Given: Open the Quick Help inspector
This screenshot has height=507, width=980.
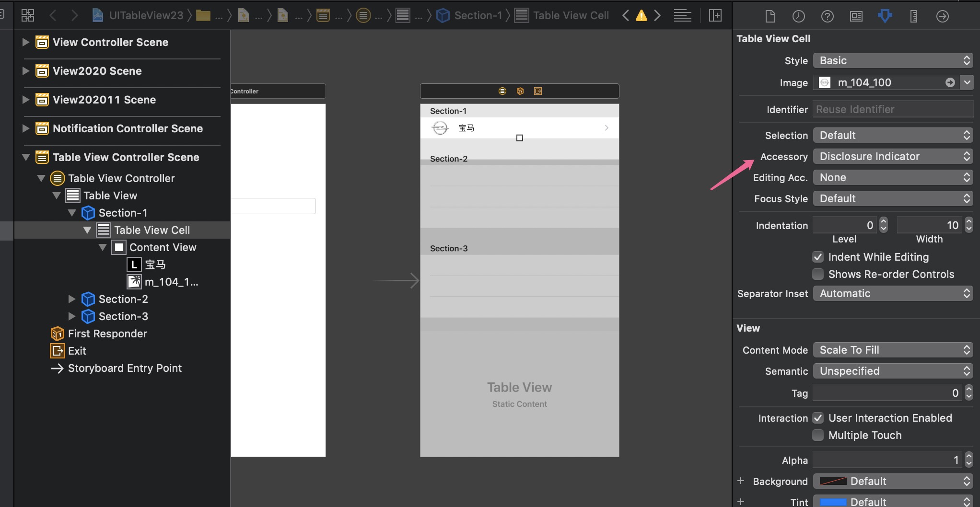Looking at the screenshot, I should (828, 16).
